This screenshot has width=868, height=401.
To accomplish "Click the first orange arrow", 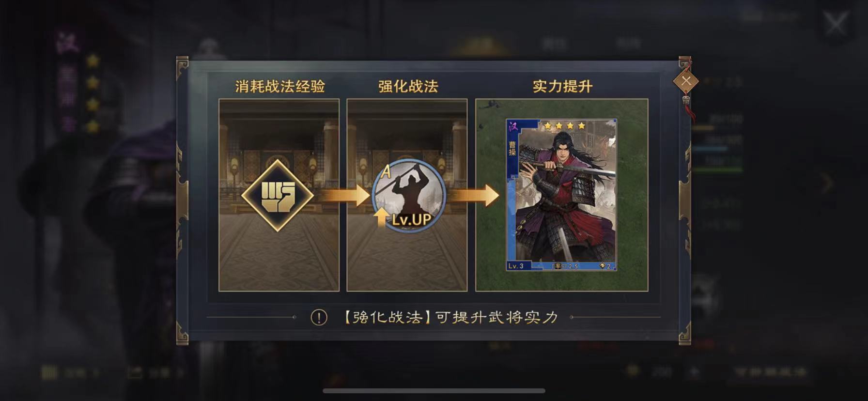I will (343, 196).
